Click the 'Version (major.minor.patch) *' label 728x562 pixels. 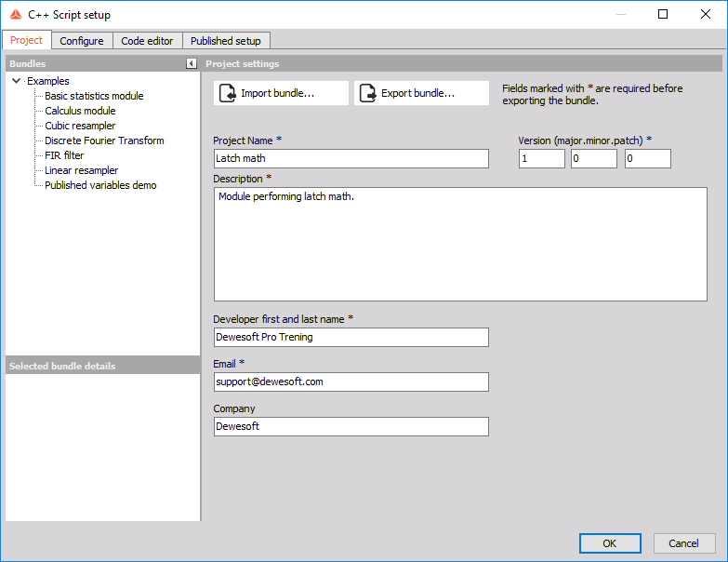(x=585, y=140)
